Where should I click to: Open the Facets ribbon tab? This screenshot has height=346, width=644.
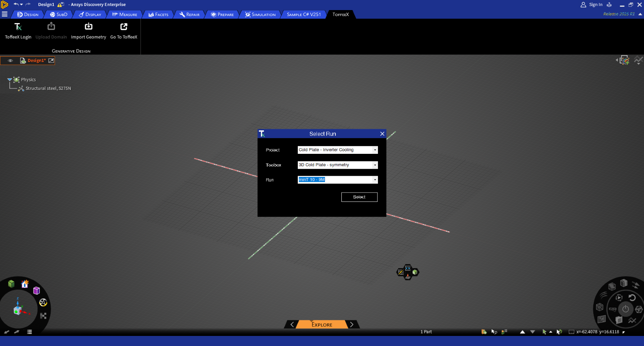click(158, 14)
